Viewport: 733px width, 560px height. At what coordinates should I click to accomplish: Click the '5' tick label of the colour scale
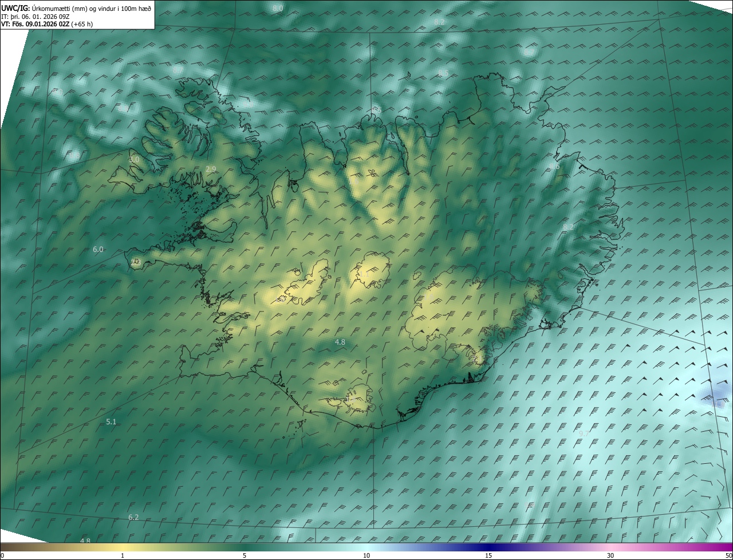pos(245,556)
